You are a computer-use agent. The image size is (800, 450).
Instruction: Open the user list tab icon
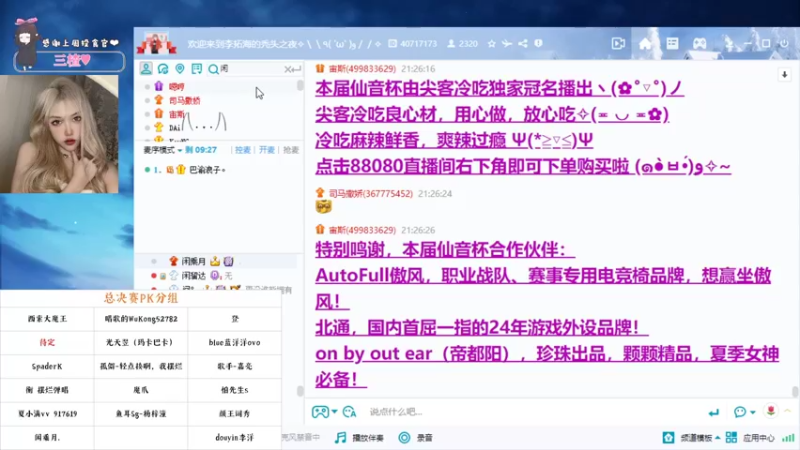coord(146,68)
